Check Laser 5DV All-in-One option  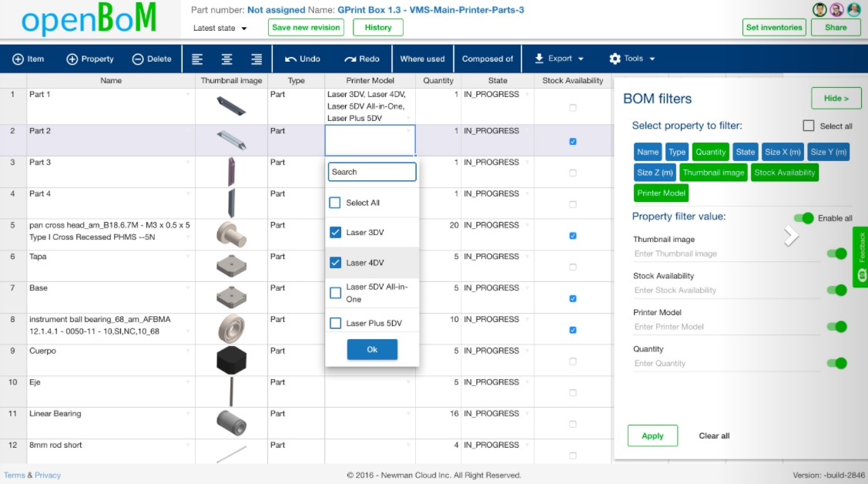coord(336,292)
